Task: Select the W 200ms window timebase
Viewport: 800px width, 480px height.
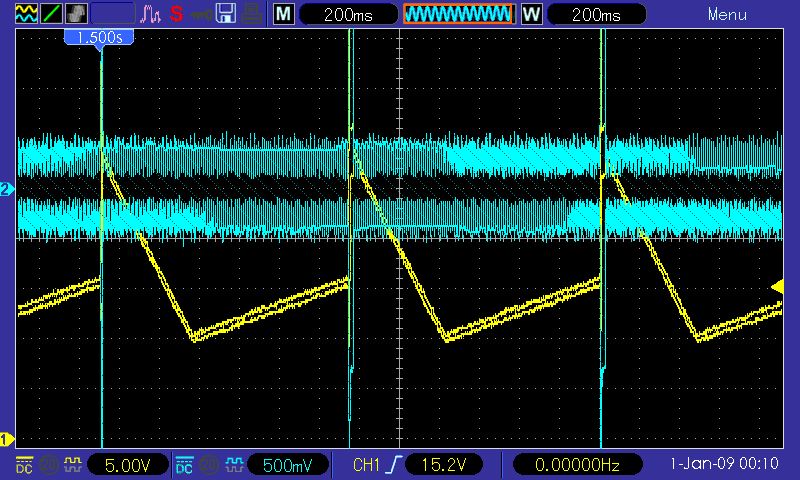Action: (x=598, y=14)
